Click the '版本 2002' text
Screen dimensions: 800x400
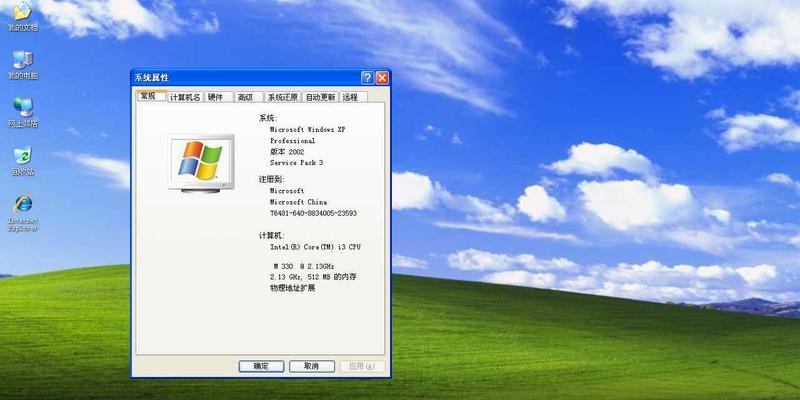click(x=287, y=152)
